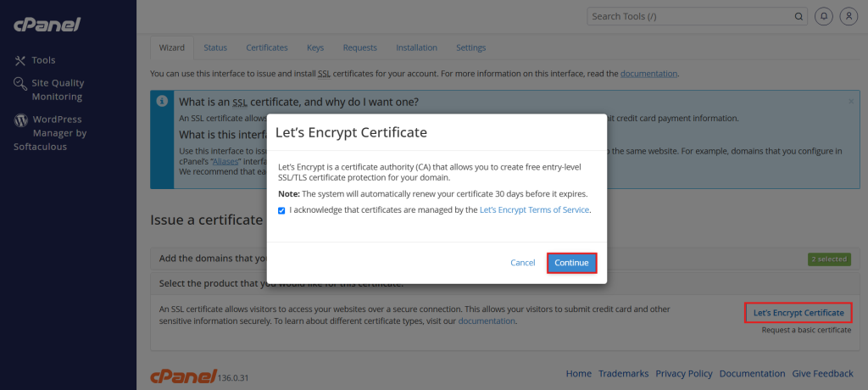Click Continue in the dialog

pos(572,263)
